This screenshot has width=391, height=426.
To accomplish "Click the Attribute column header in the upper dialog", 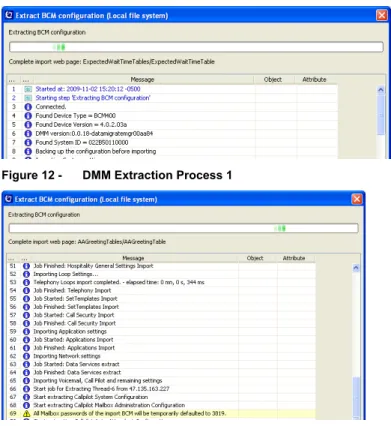I will point(314,80).
